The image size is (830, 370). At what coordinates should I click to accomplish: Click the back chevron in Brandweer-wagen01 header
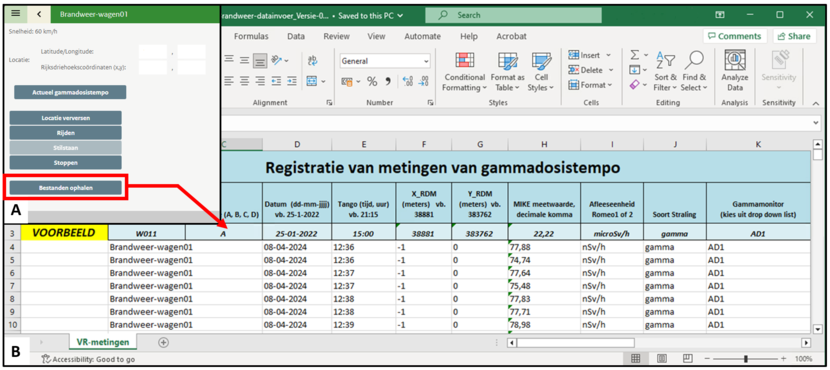point(39,14)
